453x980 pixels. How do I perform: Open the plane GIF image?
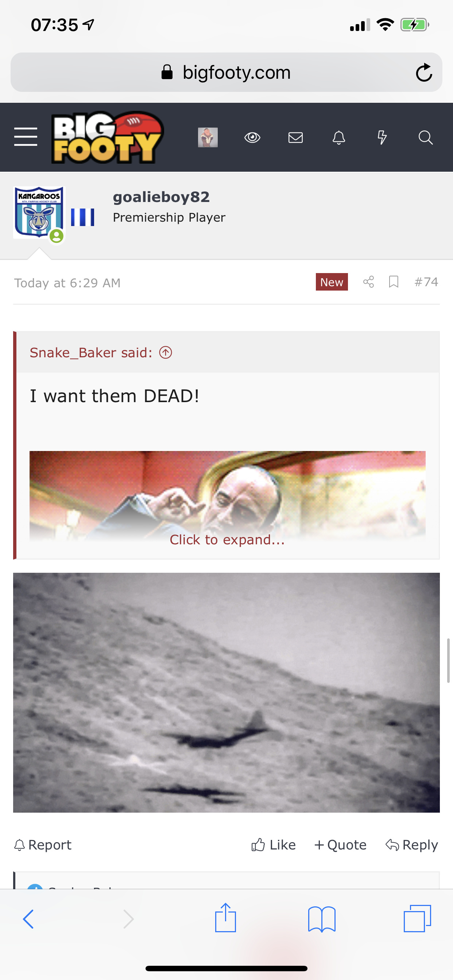pos(226,692)
